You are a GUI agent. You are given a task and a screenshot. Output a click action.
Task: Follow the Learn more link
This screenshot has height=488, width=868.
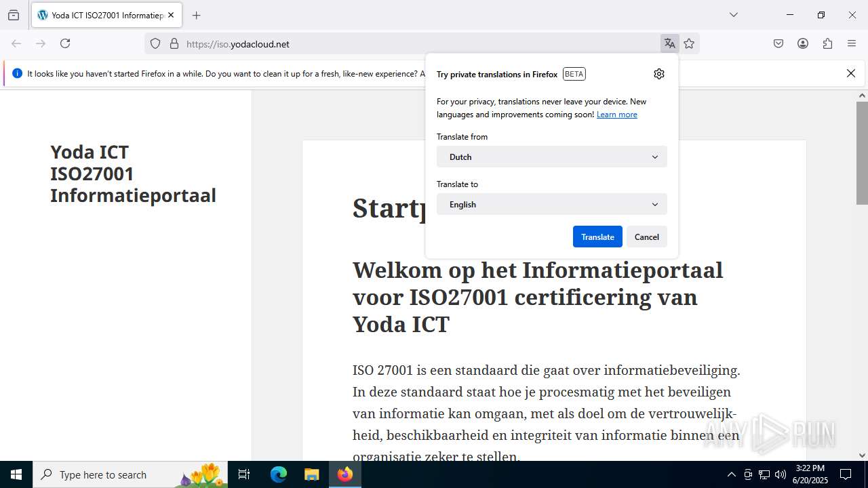[617, 115]
